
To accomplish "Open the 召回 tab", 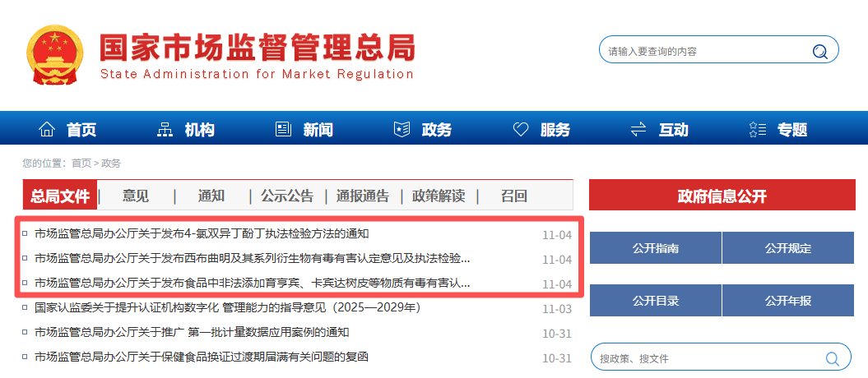I will (x=514, y=196).
